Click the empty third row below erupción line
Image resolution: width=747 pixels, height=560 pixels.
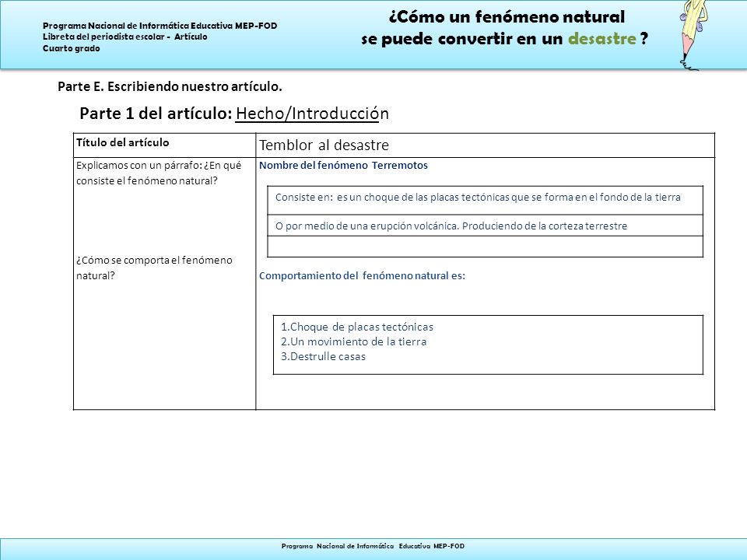coord(485,247)
